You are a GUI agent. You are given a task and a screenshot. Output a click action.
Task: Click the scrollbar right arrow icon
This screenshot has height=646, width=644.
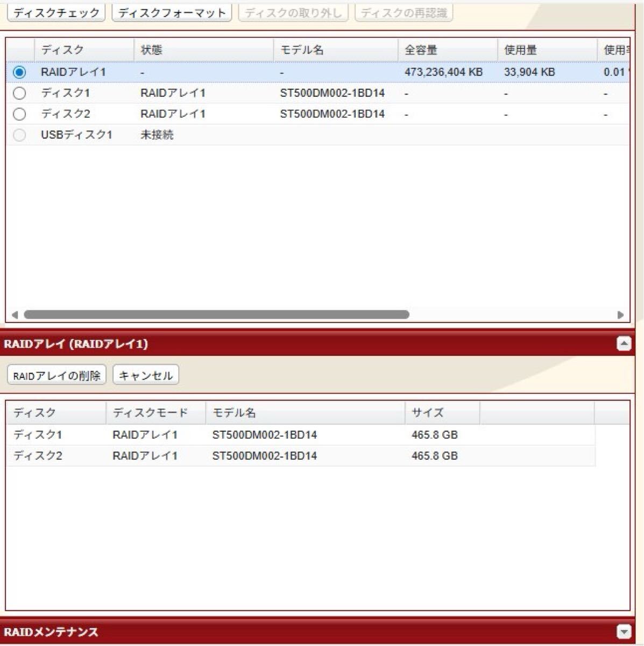pos(620,315)
